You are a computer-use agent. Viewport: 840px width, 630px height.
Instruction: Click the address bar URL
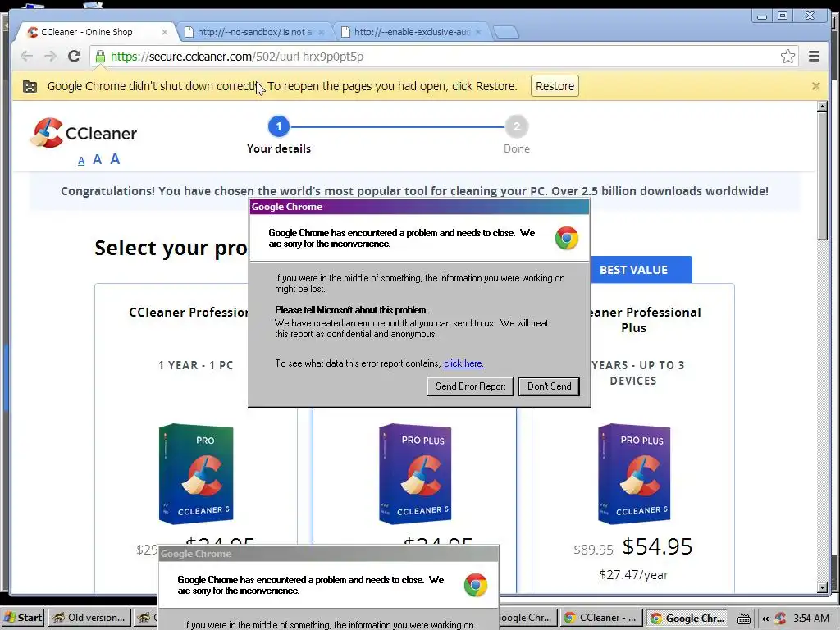[237, 57]
